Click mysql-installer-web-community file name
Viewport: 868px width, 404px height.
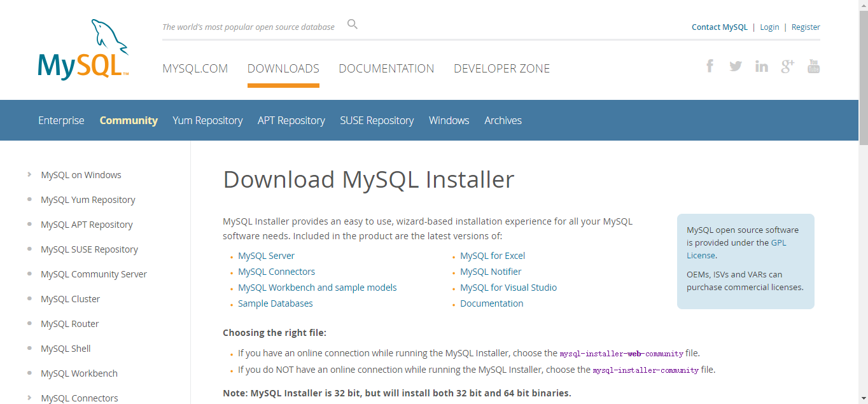(x=622, y=354)
